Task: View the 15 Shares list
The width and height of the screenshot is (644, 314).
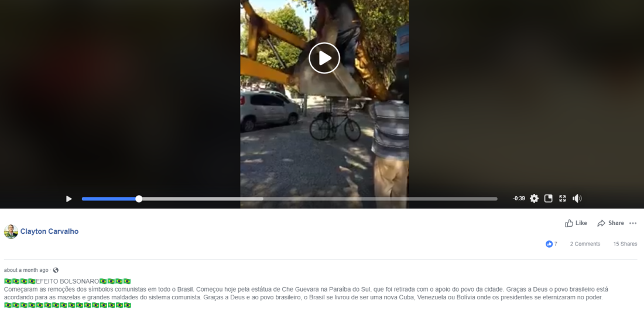Action: (625, 244)
